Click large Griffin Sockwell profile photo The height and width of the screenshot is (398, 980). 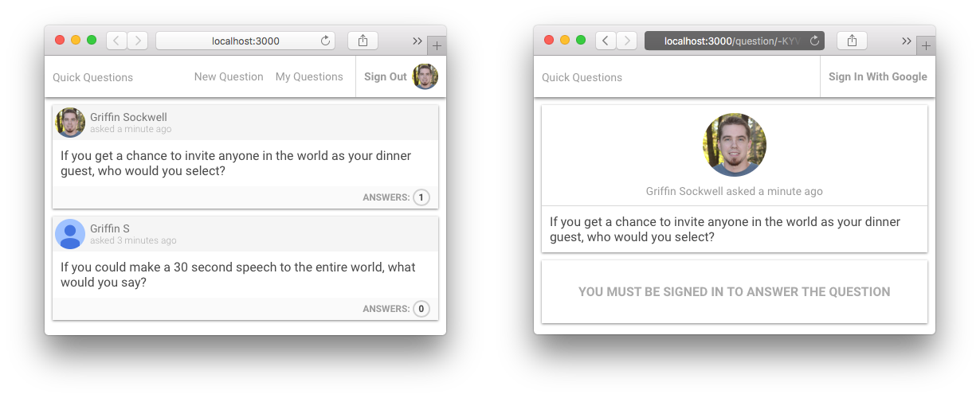pos(735,145)
